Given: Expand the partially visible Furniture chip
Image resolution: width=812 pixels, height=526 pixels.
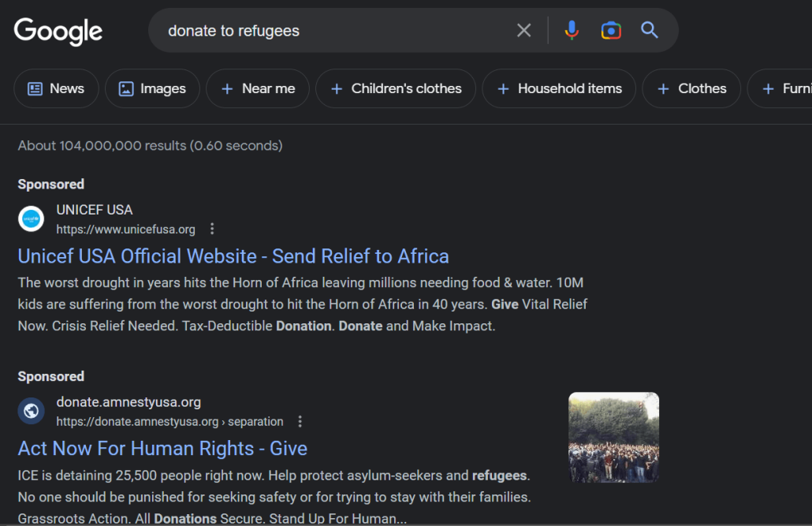Looking at the screenshot, I should coord(781,88).
